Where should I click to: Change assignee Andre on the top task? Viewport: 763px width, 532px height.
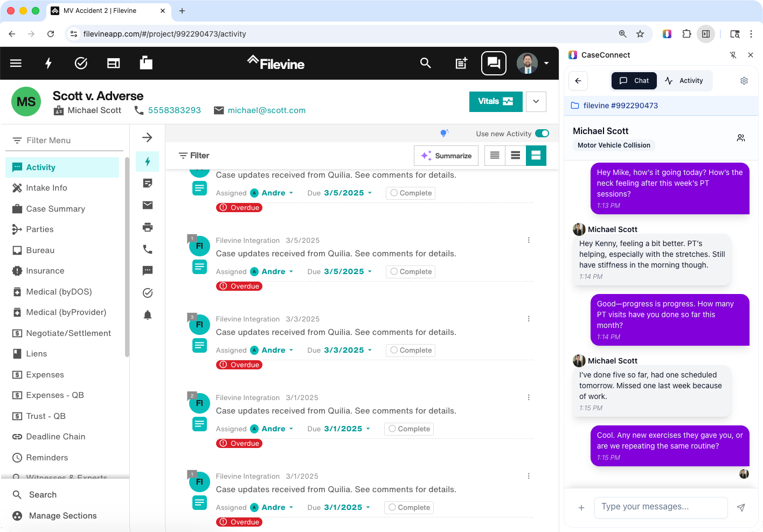(276, 193)
